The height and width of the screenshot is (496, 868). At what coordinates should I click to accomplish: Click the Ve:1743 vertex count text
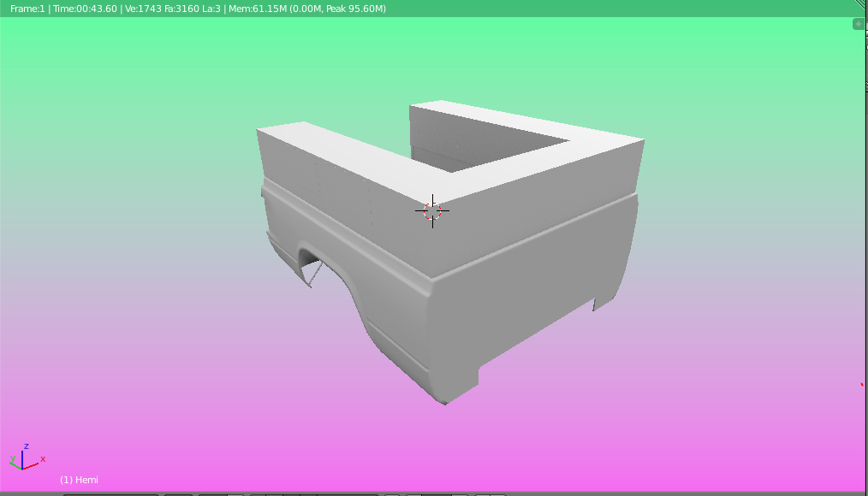(143, 9)
